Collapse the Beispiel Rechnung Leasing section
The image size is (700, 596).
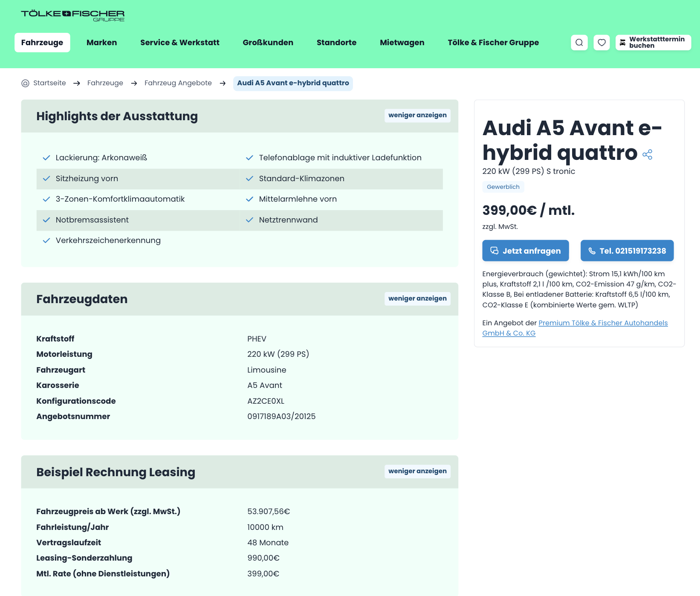coord(417,471)
